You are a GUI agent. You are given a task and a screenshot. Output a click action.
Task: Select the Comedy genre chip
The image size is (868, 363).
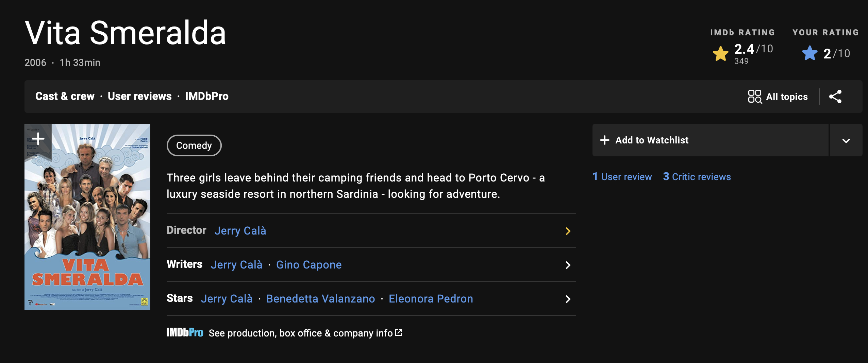(x=194, y=145)
